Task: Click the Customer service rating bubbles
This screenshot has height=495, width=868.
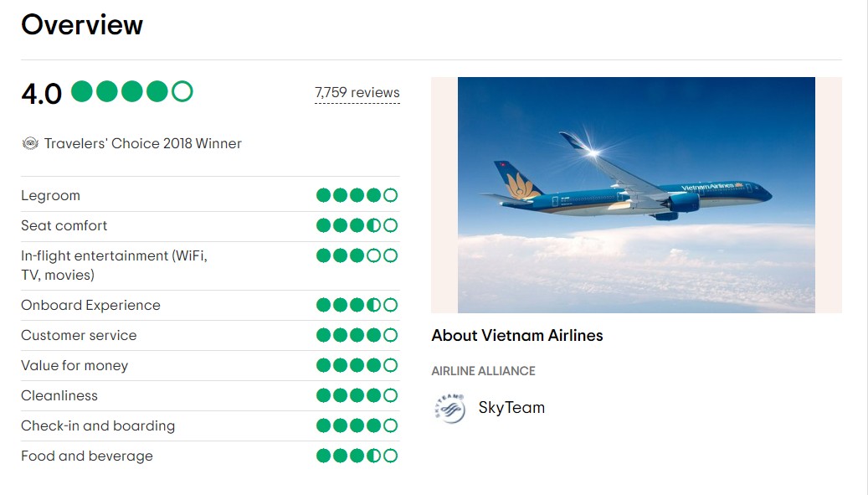Action: 356,335
